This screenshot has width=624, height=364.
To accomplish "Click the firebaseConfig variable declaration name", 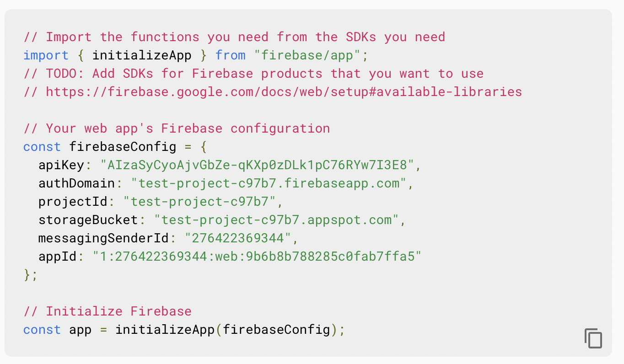I will [x=123, y=146].
